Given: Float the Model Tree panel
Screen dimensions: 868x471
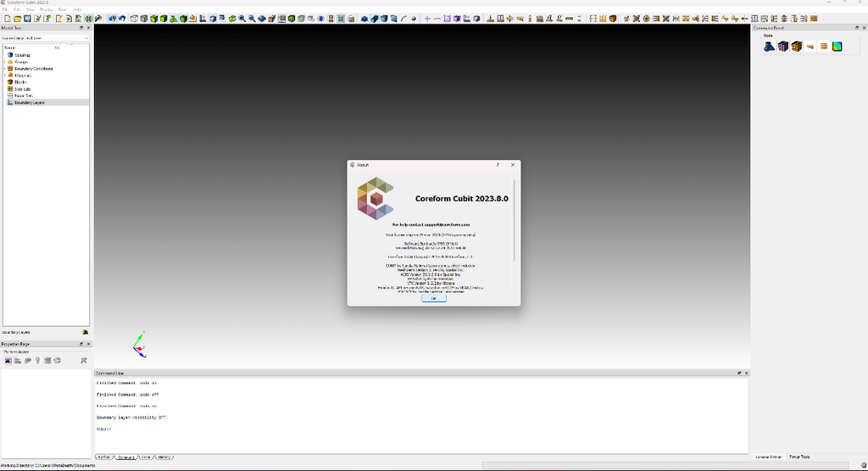Looking at the screenshot, I should click(x=81, y=28).
